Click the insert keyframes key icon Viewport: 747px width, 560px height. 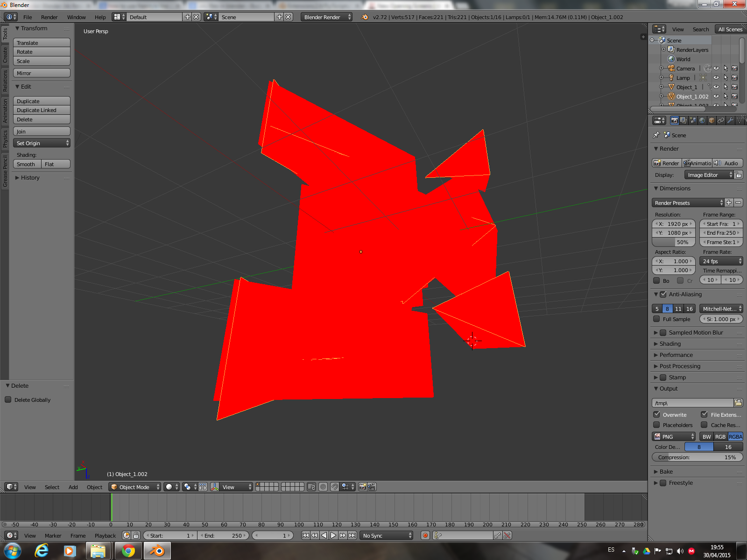[498, 535]
